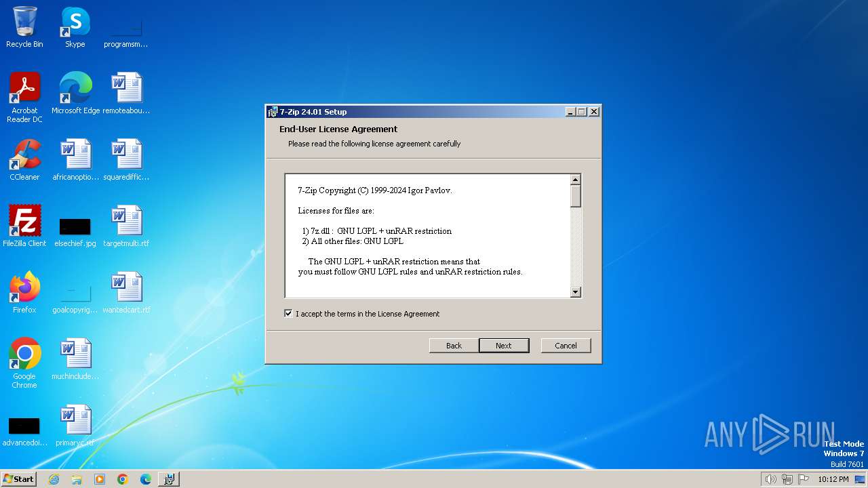
Task: Select the primaryc.rtf document
Action: coord(75,426)
